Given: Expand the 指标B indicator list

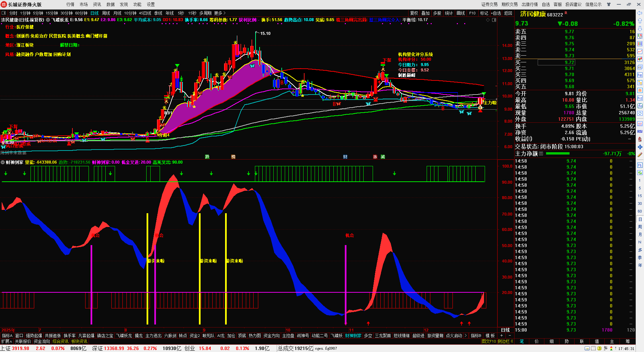Looking at the screenshot, I should (x=476, y=336).
